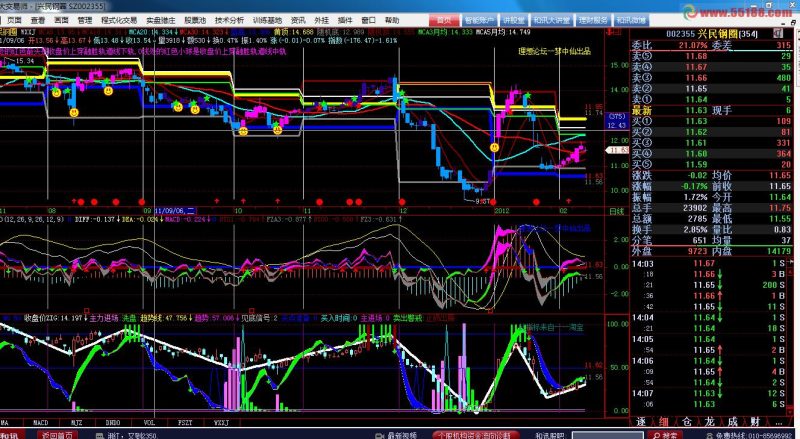Image resolution: width=800 pixels, height=439 pixels.
Task: Click the 和讯股吧 search input field
Action: click(x=607, y=435)
